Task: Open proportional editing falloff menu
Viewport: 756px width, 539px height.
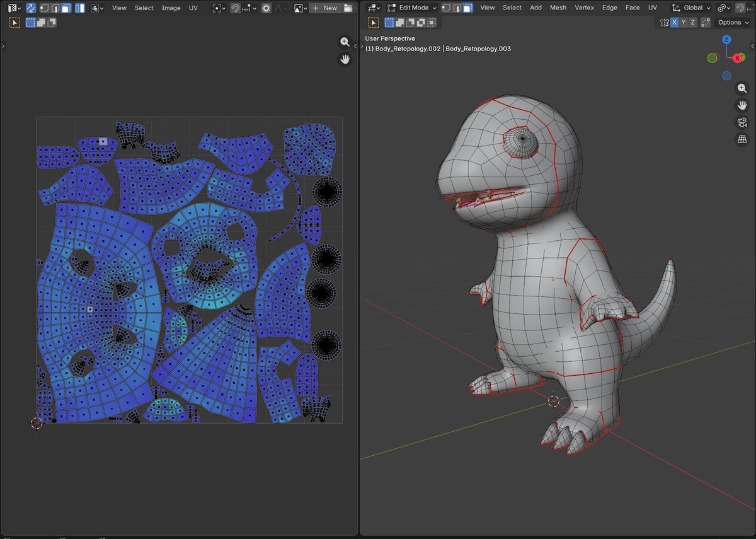Action: 281,8
